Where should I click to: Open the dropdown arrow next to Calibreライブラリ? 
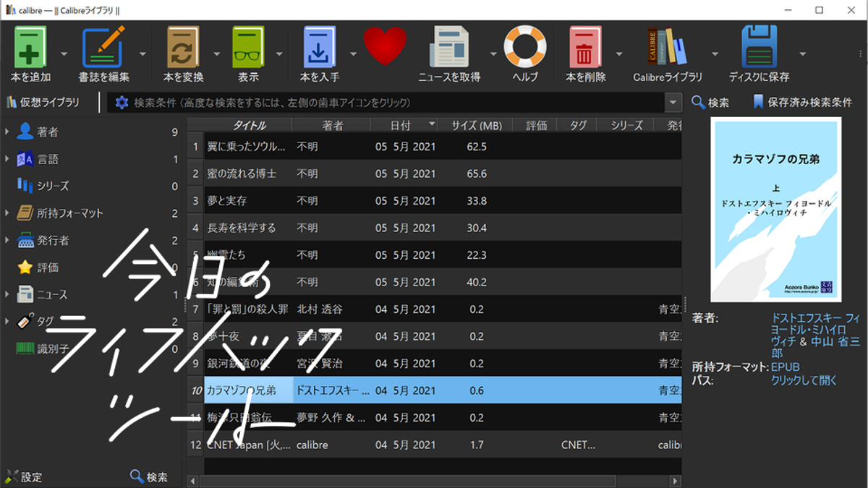click(715, 53)
